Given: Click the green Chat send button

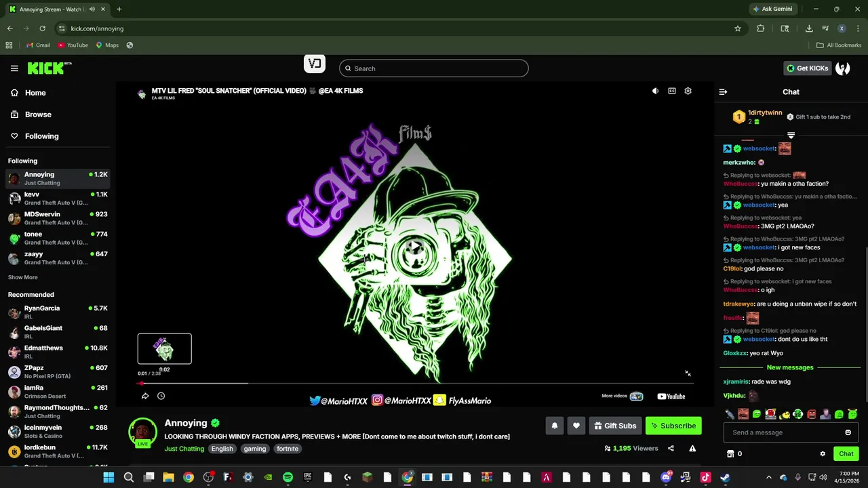Looking at the screenshot, I should click(x=846, y=453).
